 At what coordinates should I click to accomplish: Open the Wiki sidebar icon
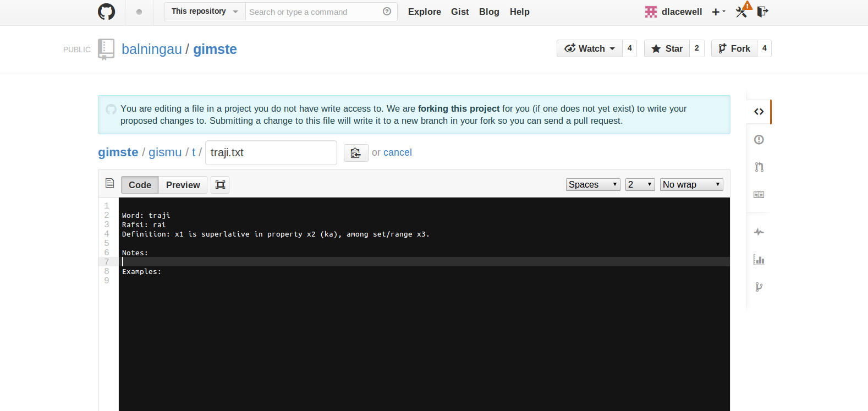point(759,194)
